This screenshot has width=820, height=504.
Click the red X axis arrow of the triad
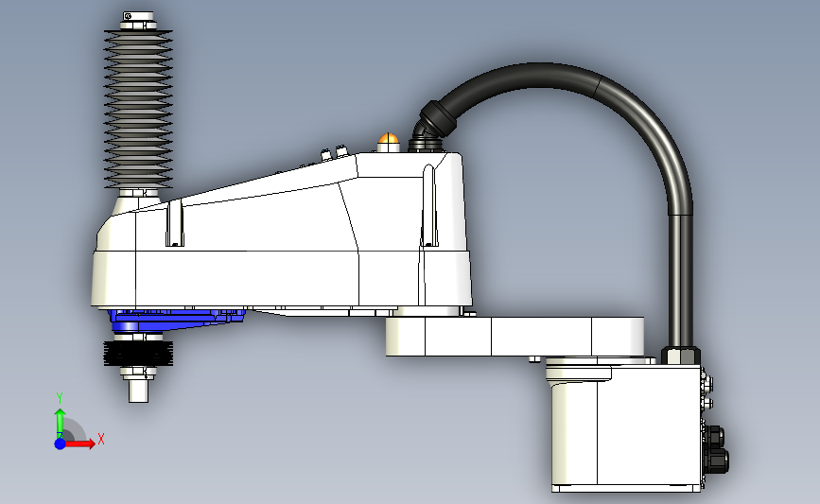coord(80,443)
